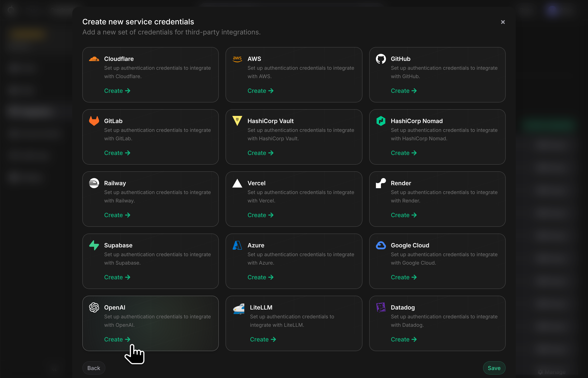Select the Azure card title
Image resolution: width=588 pixels, height=378 pixels.
pos(256,245)
